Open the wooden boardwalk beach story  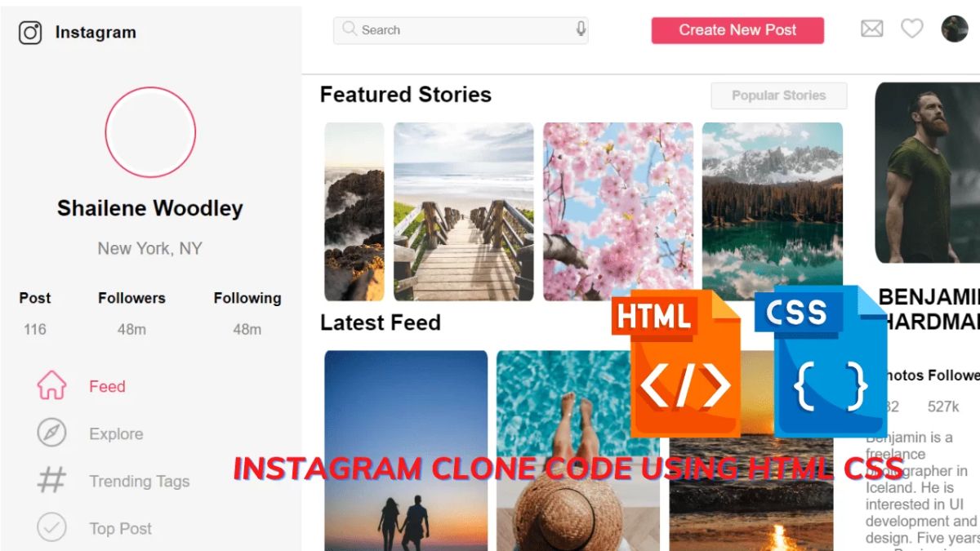(464, 211)
